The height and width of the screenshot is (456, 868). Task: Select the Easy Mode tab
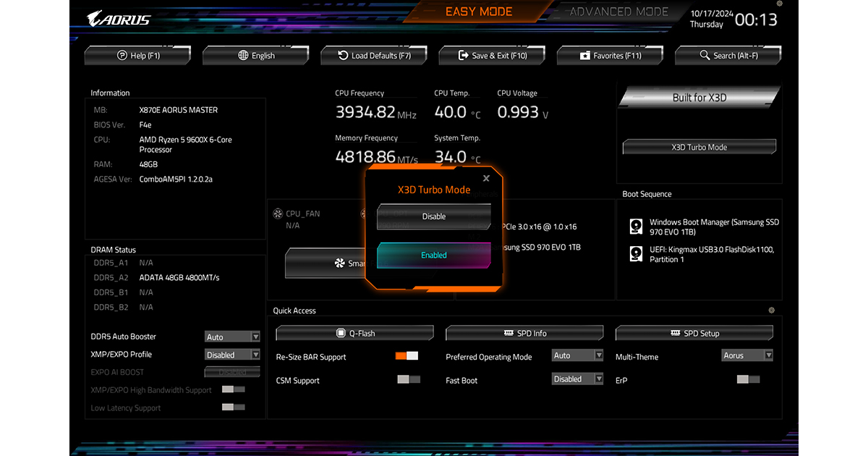point(478,12)
